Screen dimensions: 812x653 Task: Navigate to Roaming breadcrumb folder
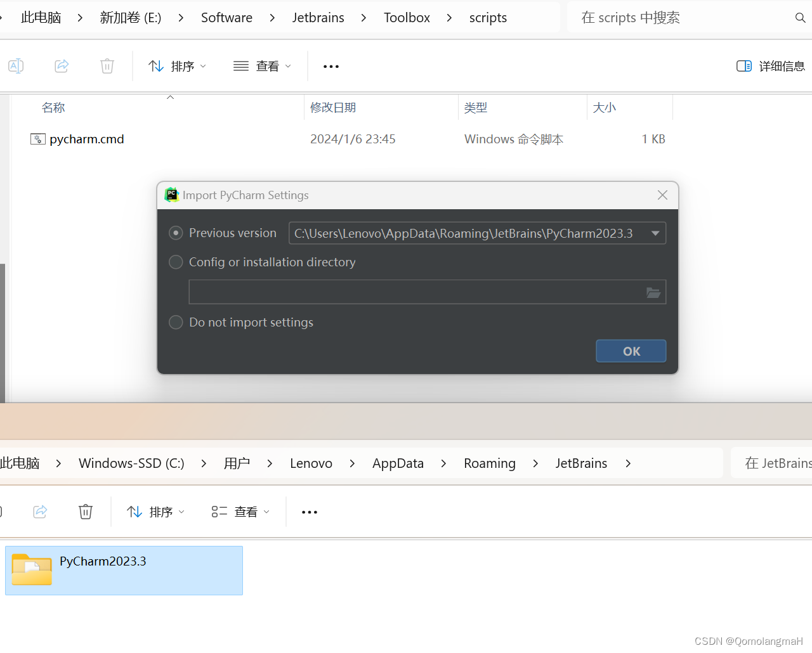point(490,463)
